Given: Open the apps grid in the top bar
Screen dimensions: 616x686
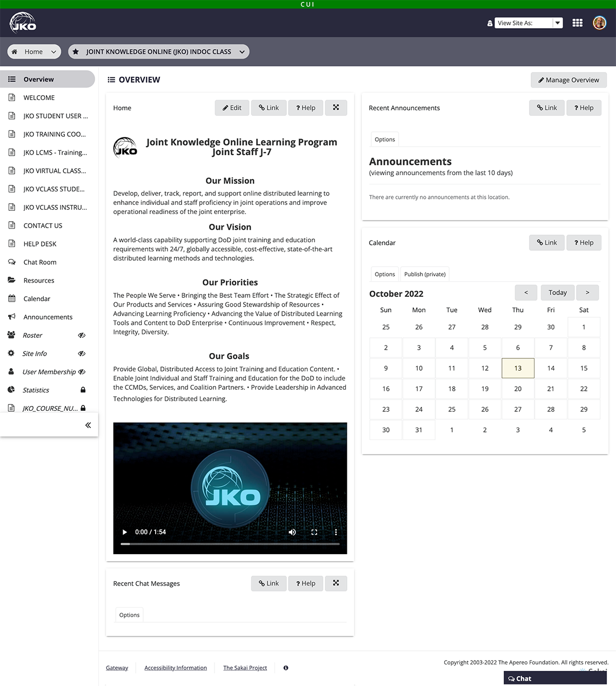Looking at the screenshot, I should (577, 23).
